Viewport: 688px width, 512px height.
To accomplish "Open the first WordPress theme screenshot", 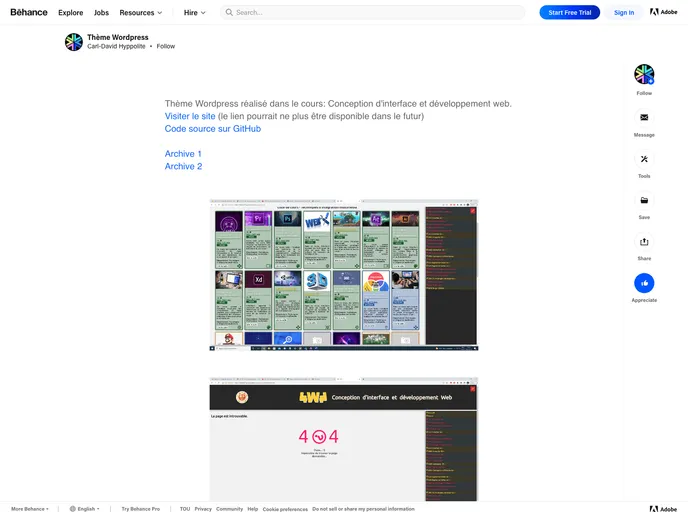I will click(343, 275).
